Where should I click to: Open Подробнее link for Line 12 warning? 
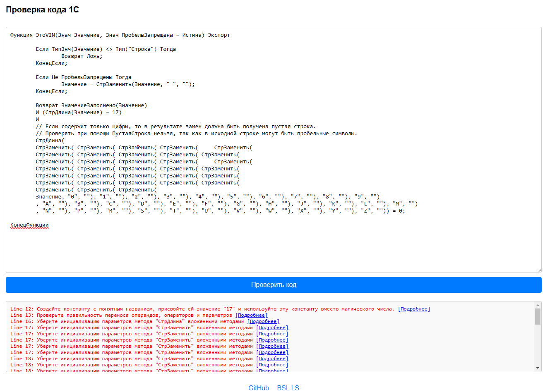pyautogui.click(x=414, y=309)
